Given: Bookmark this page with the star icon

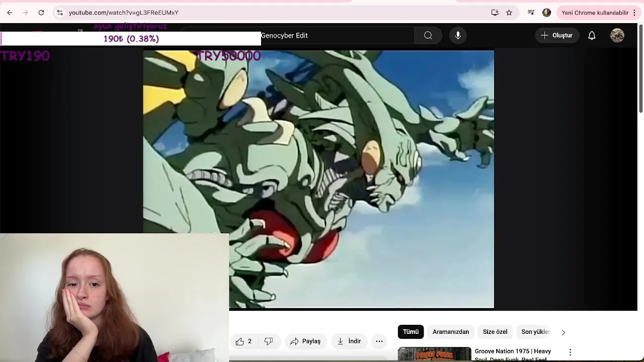Looking at the screenshot, I should 509,13.
